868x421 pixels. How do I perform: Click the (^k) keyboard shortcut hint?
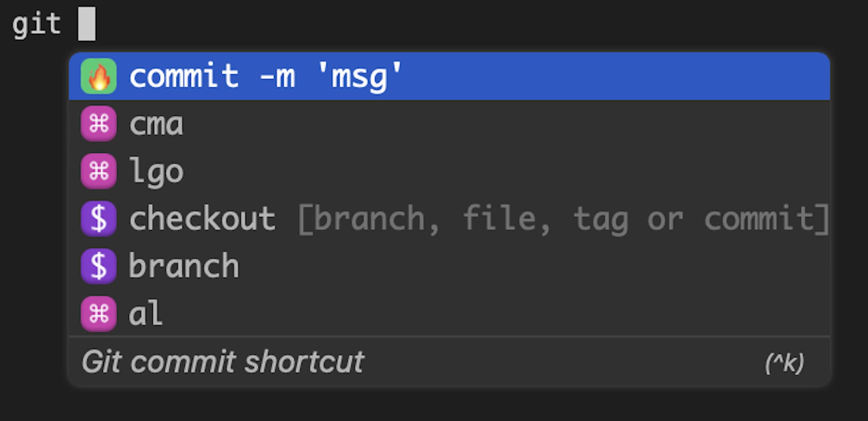tap(784, 363)
